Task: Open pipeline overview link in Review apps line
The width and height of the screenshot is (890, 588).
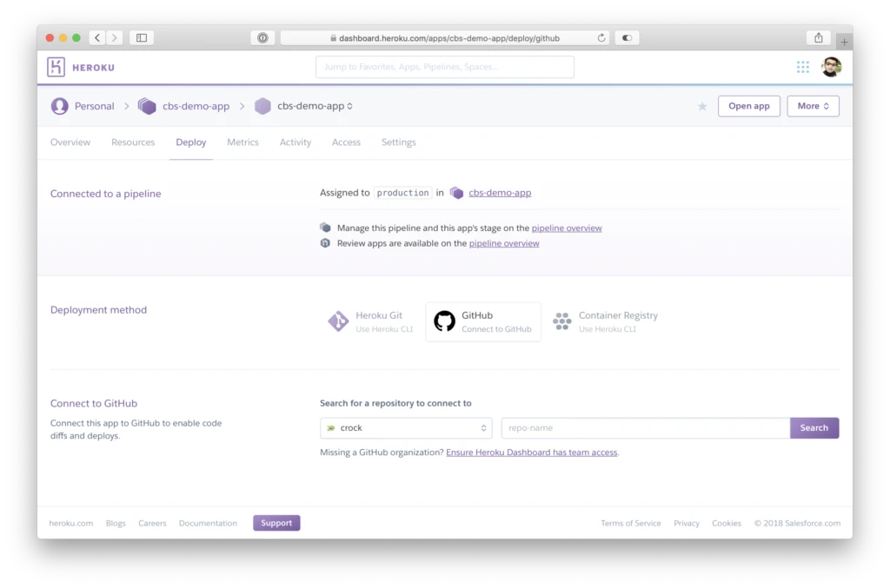Action: click(504, 243)
